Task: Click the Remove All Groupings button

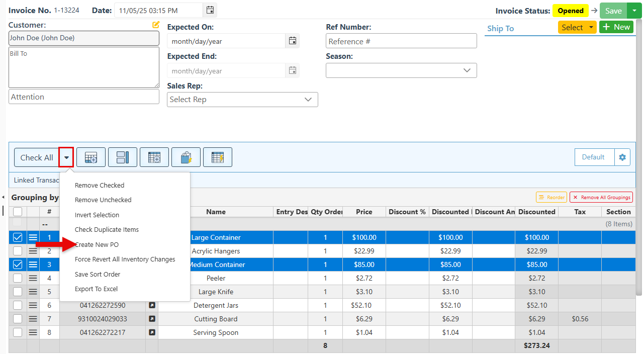Action: pyautogui.click(x=601, y=198)
